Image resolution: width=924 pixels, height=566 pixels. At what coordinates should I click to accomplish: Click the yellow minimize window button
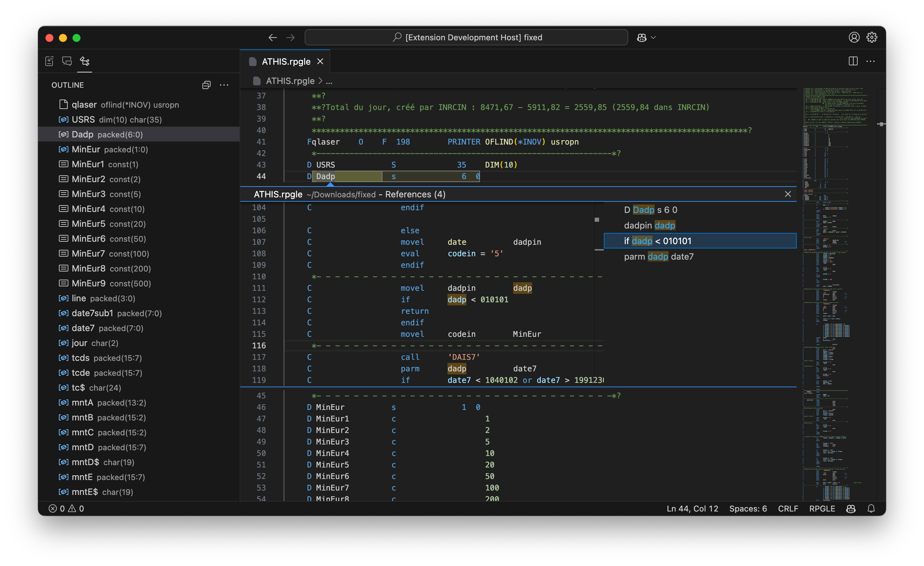click(x=63, y=38)
